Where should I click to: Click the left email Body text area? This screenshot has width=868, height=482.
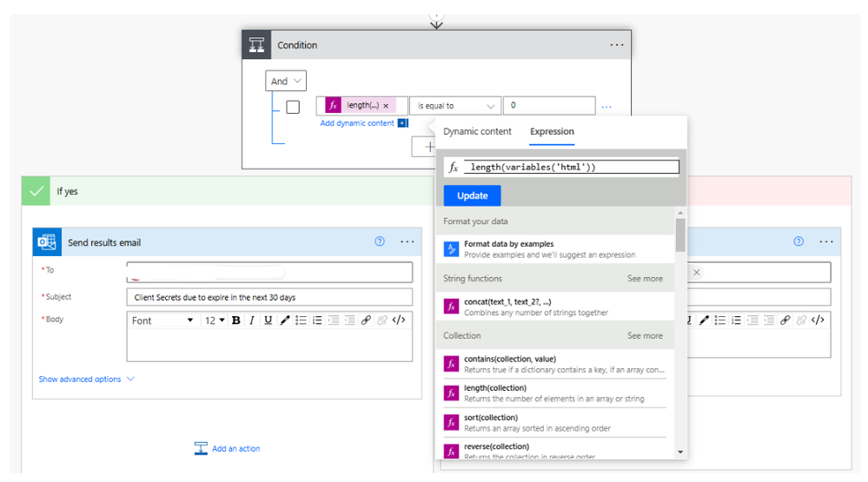pos(269,346)
